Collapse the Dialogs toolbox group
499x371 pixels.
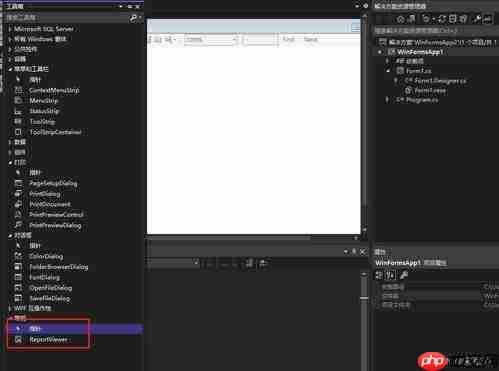click(x=10, y=235)
